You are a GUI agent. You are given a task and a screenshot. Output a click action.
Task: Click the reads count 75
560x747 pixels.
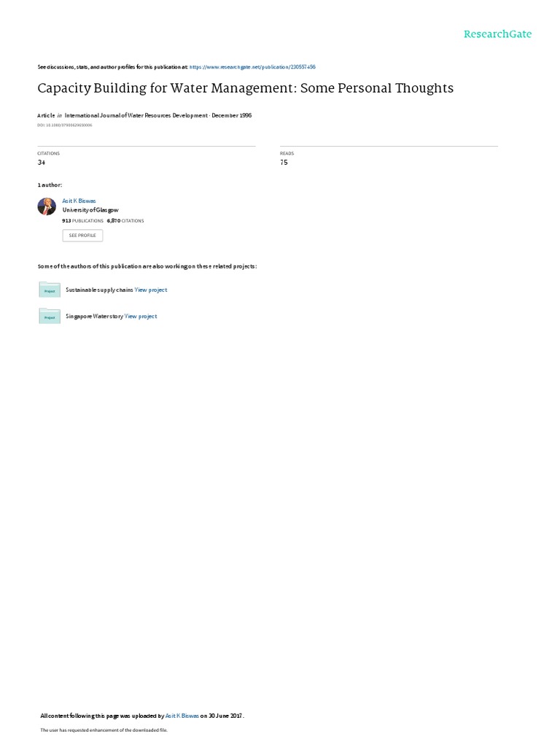click(284, 163)
